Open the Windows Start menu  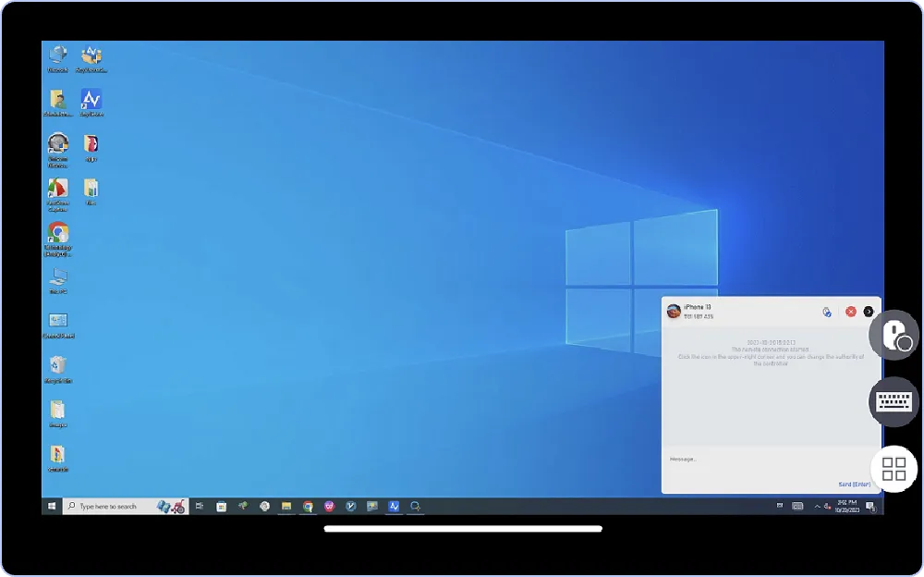pyautogui.click(x=51, y=507)
